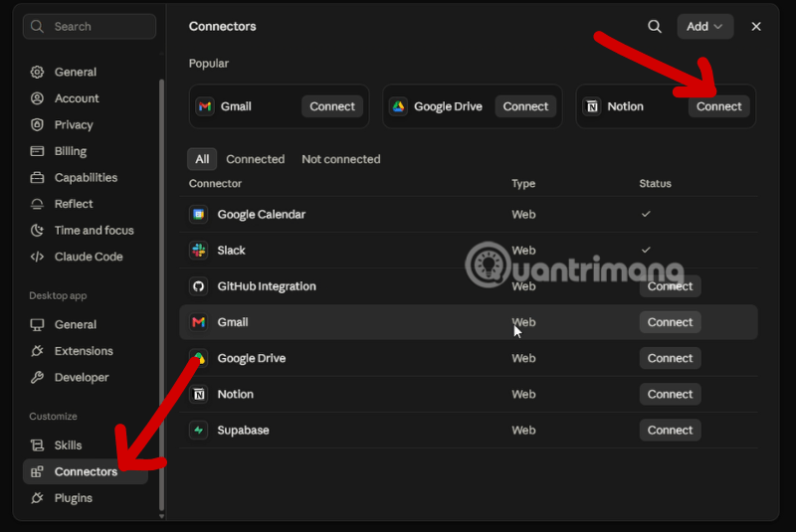This screenshot has width=796, height=532.
Task: Select Connectors in the sidebar
Action: (x=86, y=471)
